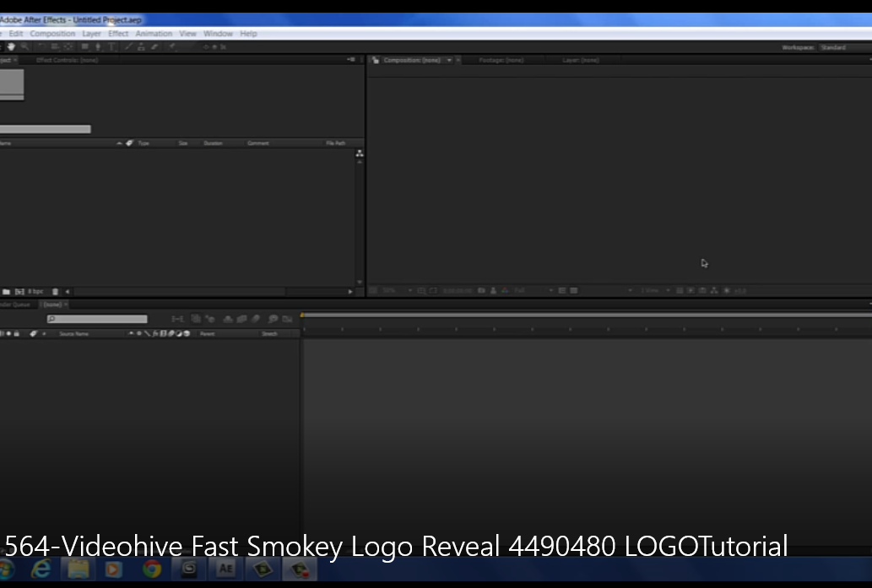The height and width of the screenshot is (588, 872).
Task: Click the Stretch column header
Action: click(270, 334)
